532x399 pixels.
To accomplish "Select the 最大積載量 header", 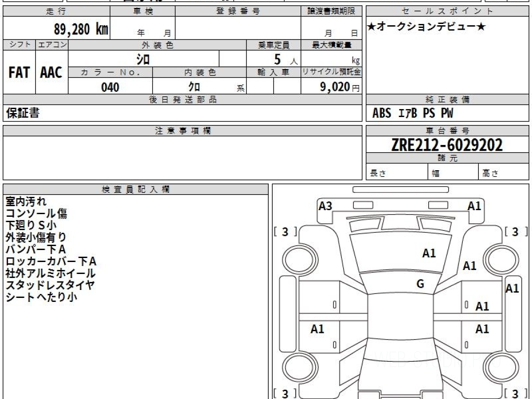I will coord(332,45).
